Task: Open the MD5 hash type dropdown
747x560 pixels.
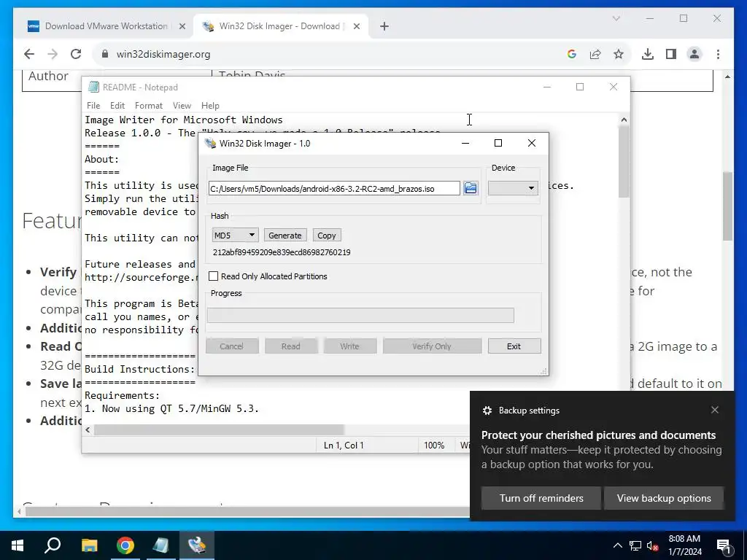Action: (236, 236)
